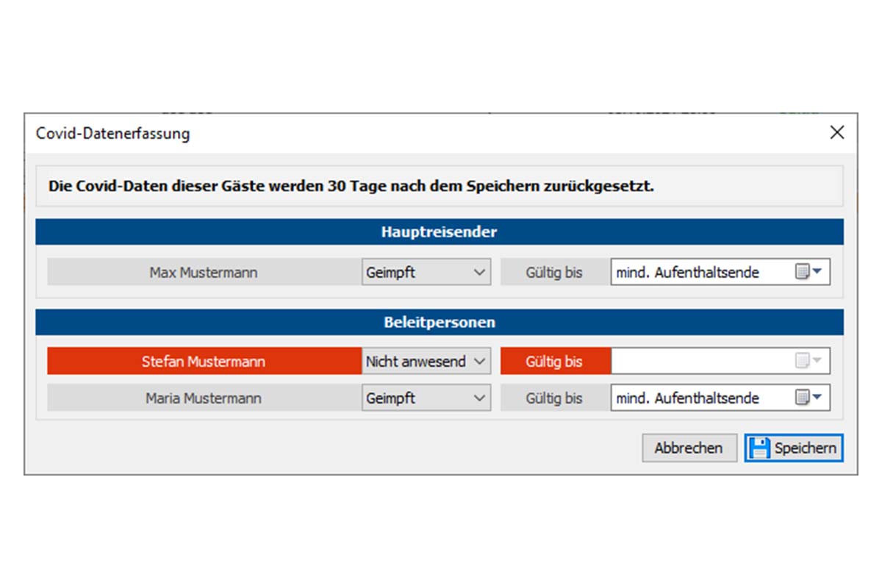Click the empty date field for Stefan Mustermann
This screenshot has height=588, width=882.
point(698,362)
